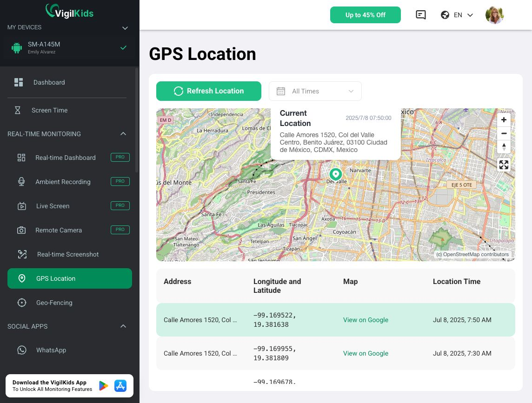This screenshot has width=532, height=403.
Task: Click coordinates -99.169522, 19.381638
Action: 274,320
